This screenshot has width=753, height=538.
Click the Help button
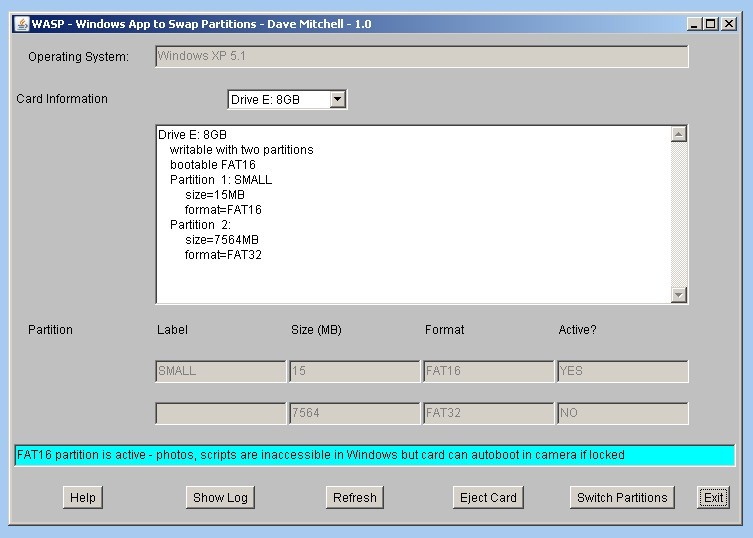[83, 498]
